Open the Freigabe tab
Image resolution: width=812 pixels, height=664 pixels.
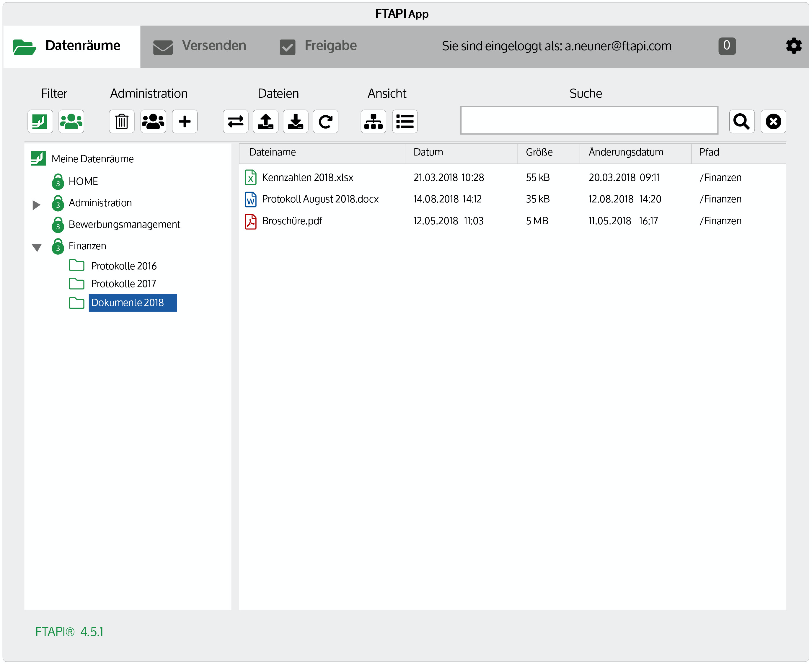pos(318,46)
